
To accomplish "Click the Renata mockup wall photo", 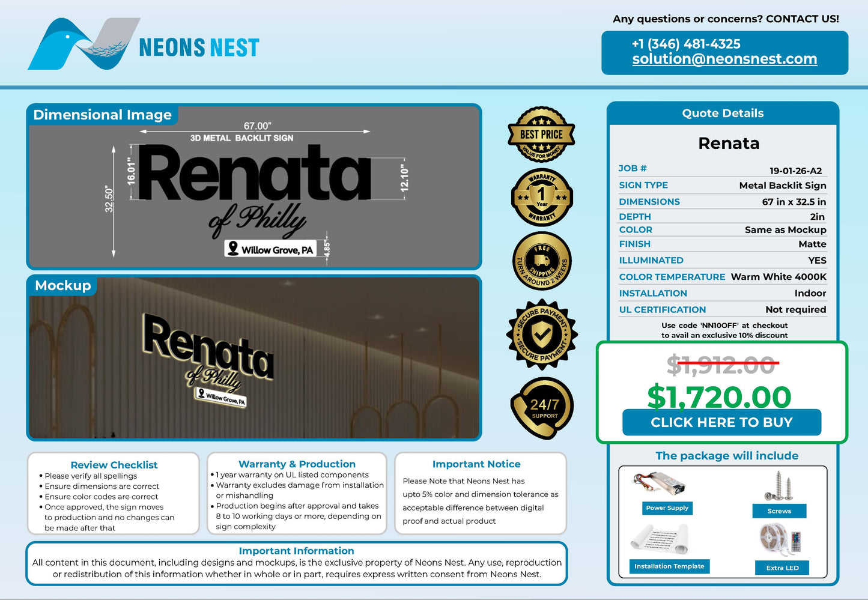I will coord(254,357).
